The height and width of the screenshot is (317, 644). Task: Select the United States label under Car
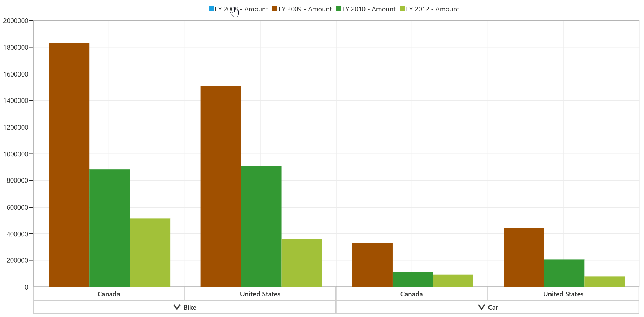tap(563, 294)
